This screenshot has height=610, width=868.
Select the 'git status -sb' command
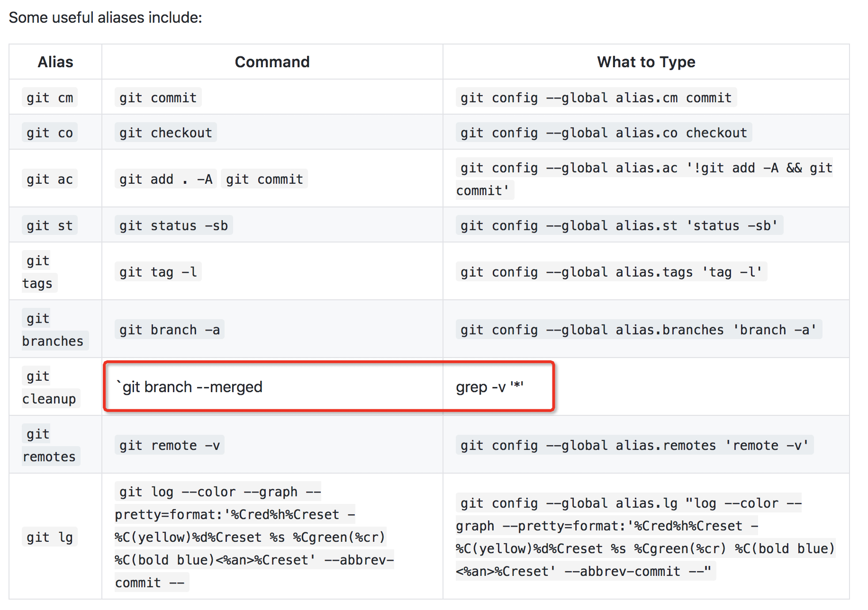click(x=173, y=225)
